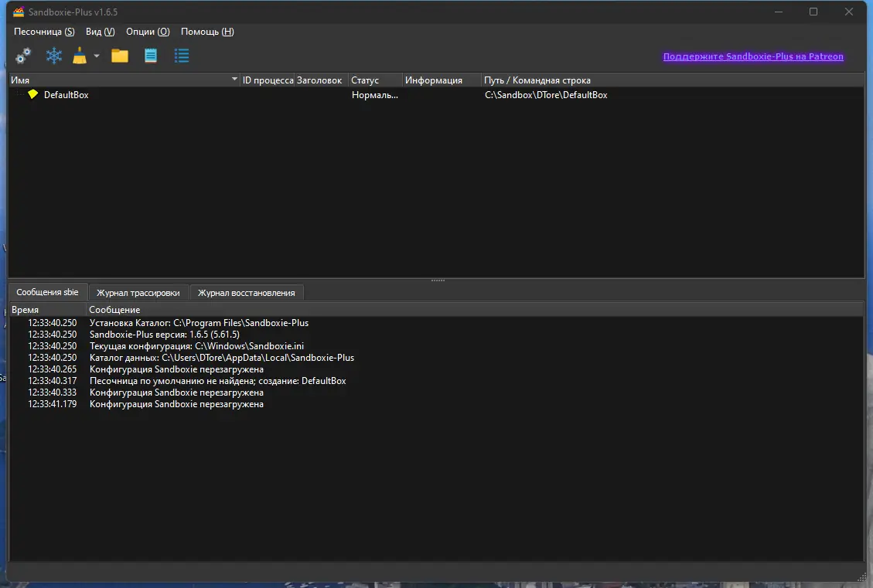
Task: Click the DefaultBox status Нормаль... cell
Action: point(375,95)
